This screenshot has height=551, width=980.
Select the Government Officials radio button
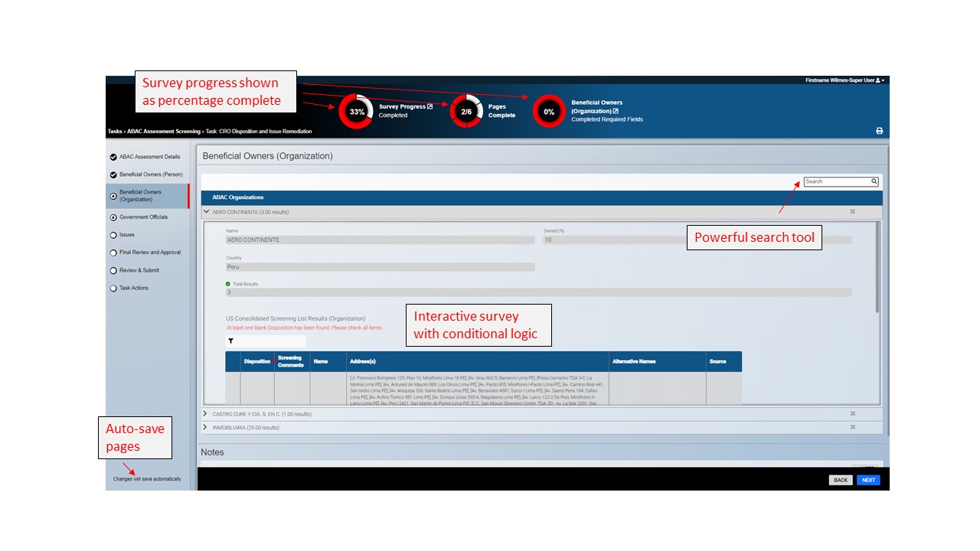click(113, 217)
